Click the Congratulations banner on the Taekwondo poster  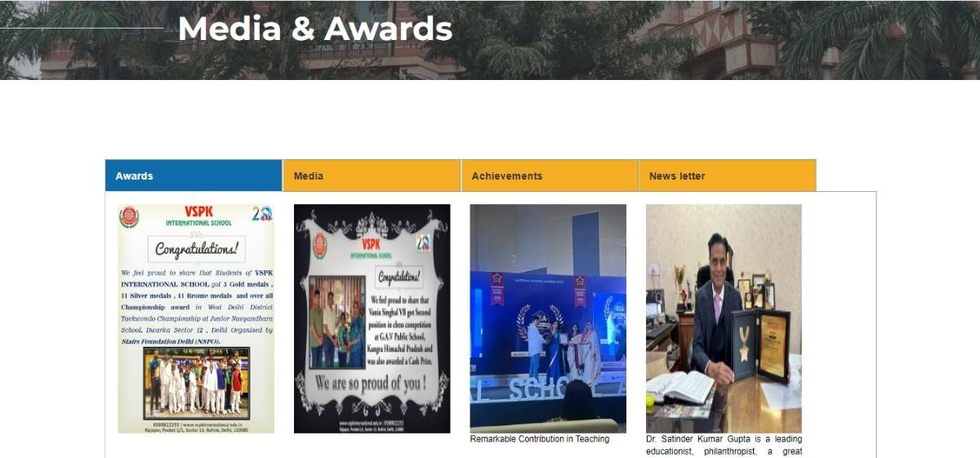[197, 249]
